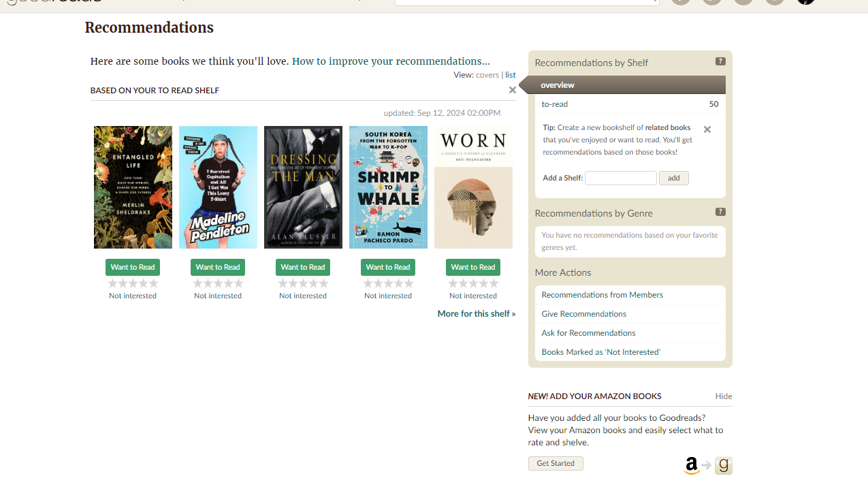The height and width of the screenshot is (489, 868).
Task: Mark Madeline Pendleton book Not interested
Action: 218,296
